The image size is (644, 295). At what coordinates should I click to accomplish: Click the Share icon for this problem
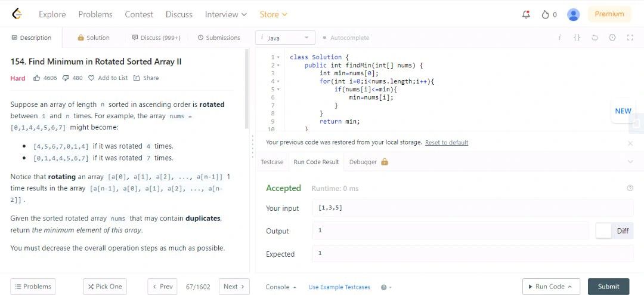click(x=137, y=78)
